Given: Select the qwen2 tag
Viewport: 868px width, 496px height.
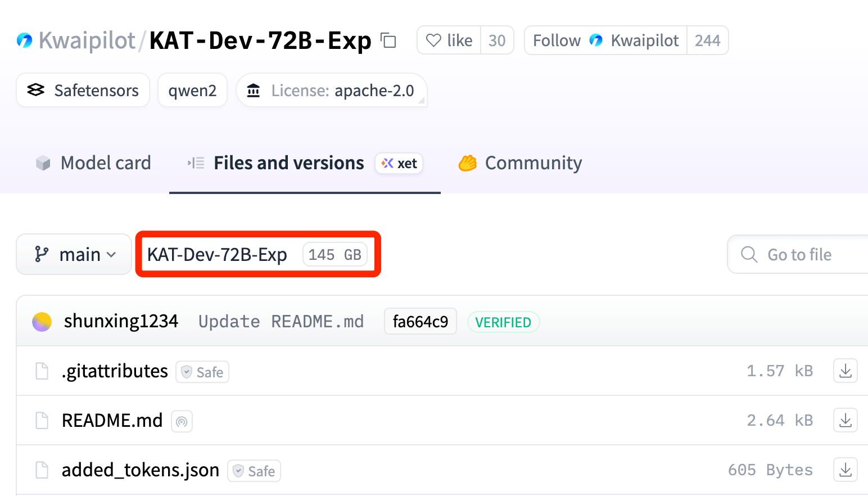Looking at the screenshot, I should click(192, 90).
